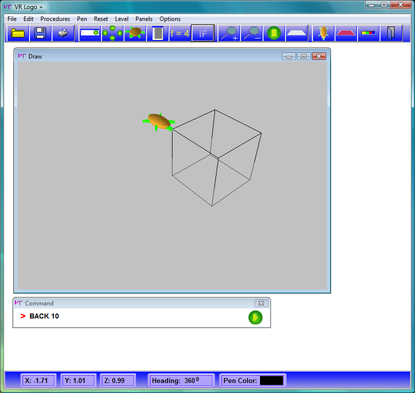Click the white trapezoid floor icon
This screenshot has height=393, width=415.
297,33
